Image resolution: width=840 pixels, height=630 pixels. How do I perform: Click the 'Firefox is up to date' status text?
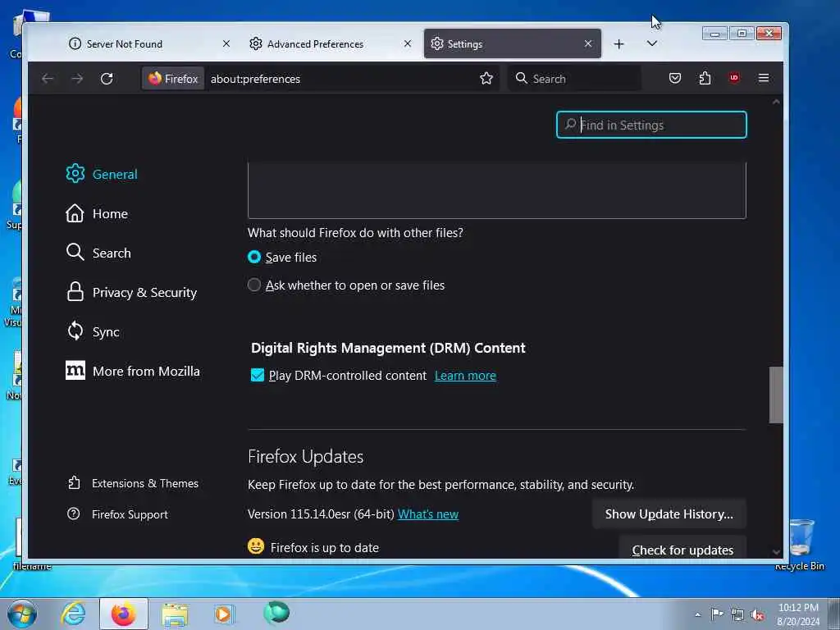click(x=325, y=547)
